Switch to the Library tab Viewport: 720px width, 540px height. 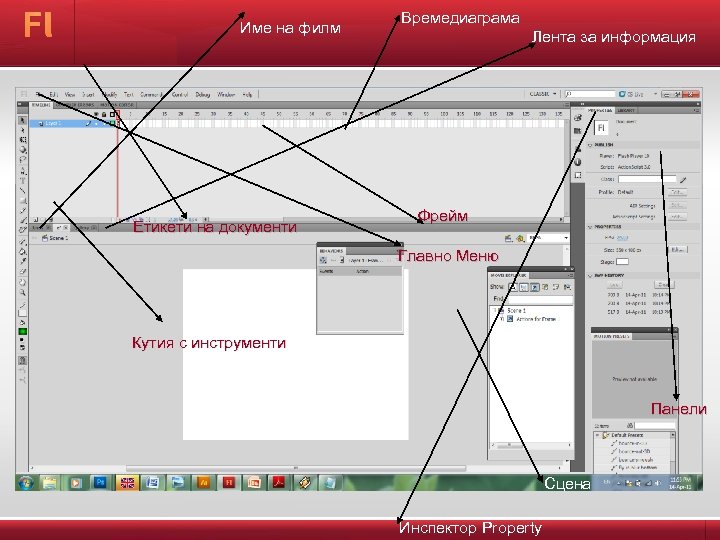coord(626,111)
